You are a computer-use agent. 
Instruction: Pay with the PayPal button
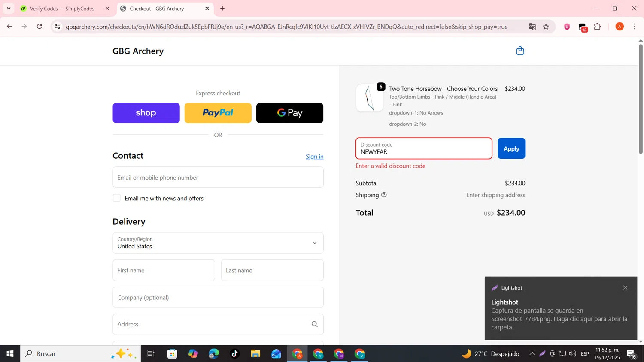[218, 113]
